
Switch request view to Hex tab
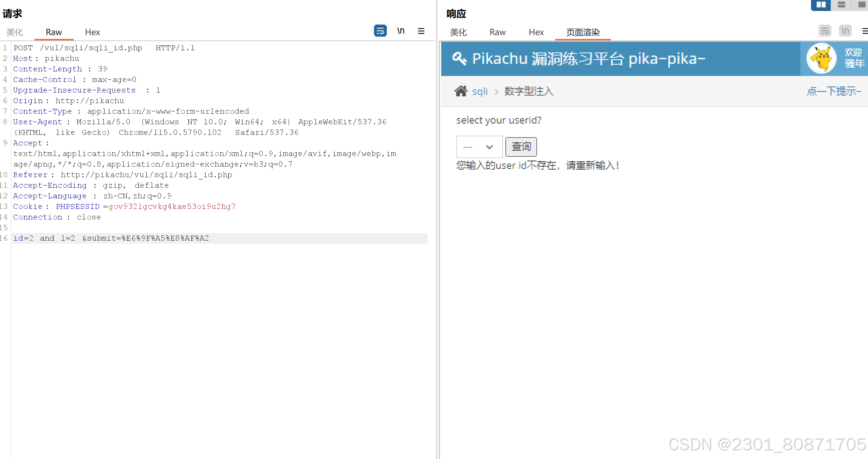pyautogui.click(x=92, y=32)
